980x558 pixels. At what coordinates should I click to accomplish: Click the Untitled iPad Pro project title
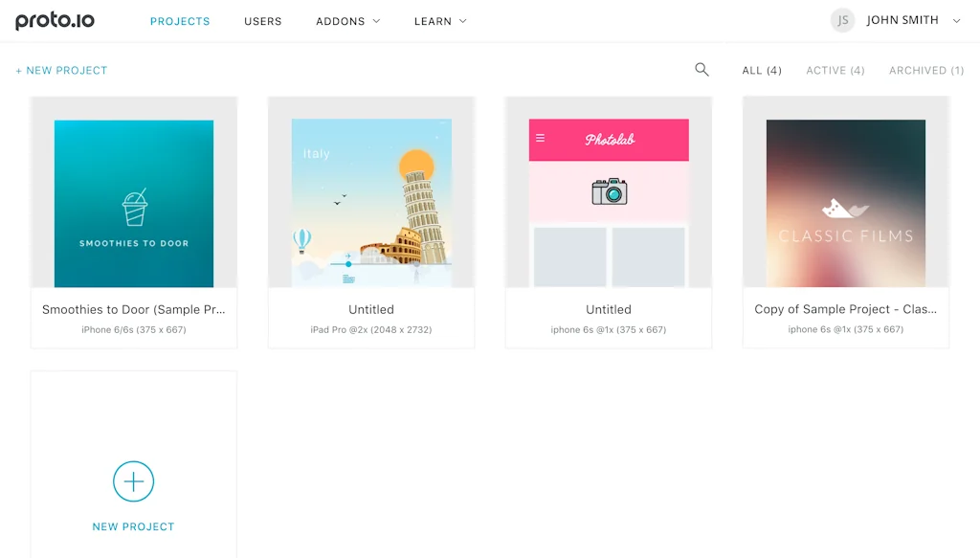(x=370, y=309)
